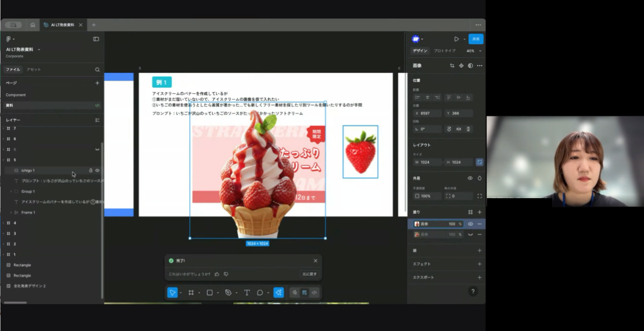The width and height of the screenshot is (644, 331).
Task: Open the help question mark button
Action: [x=473, y=291]
